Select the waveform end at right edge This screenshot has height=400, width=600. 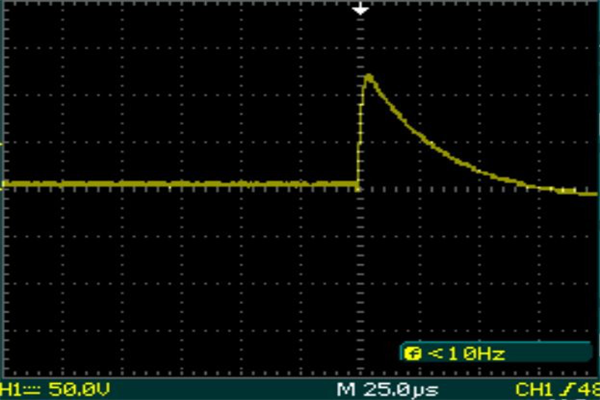click(592, 192)
